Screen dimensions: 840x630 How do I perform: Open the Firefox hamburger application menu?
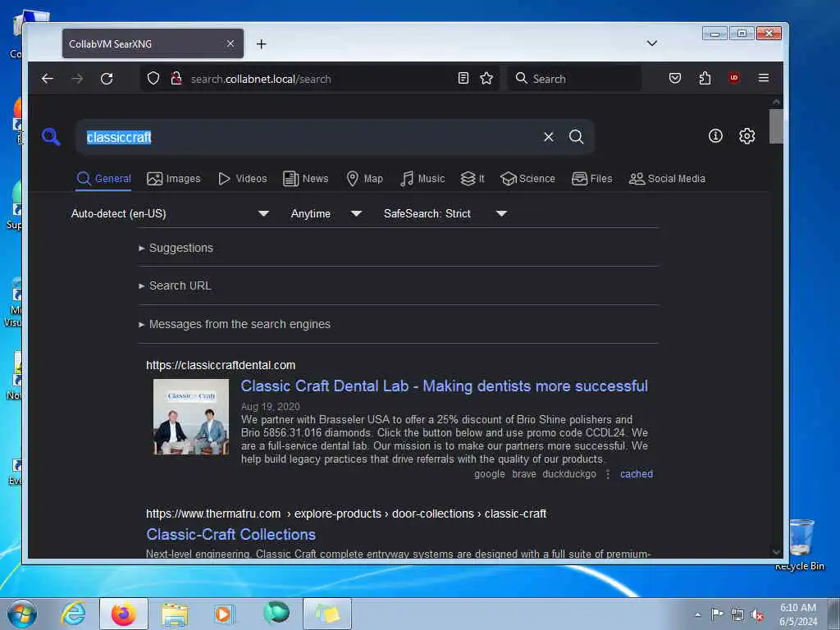click(764, 78)
